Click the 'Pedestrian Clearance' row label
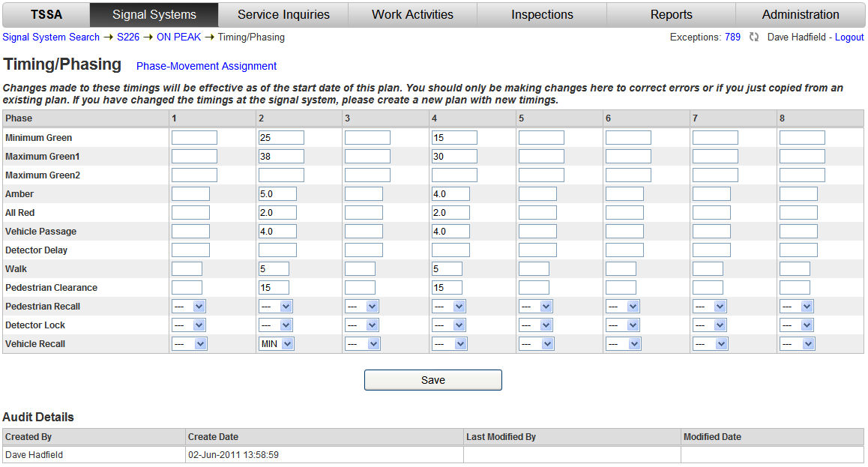 (51, 288)
